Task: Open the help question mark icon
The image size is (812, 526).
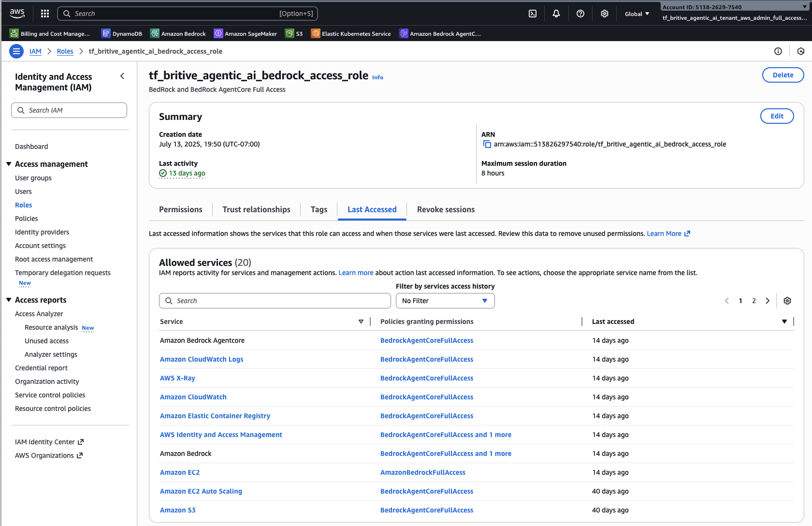Action: [580, 14]
